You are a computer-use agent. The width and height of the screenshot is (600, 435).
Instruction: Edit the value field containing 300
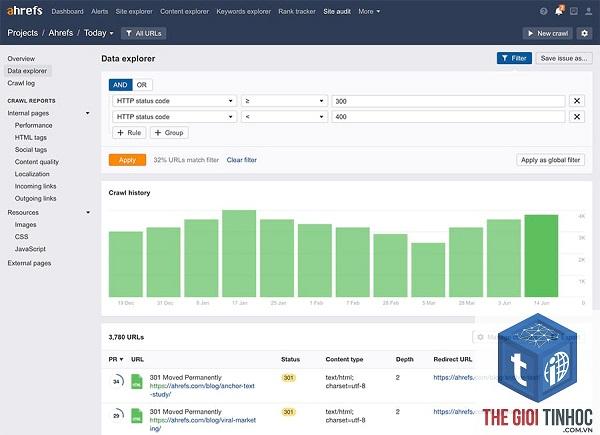pyautogui.click(x=448, y=101)
